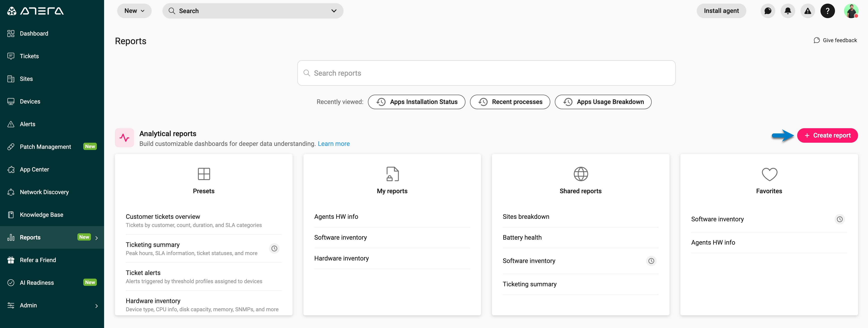Click the New badge beside Reports
This screenshot has height=328, width=868.
[x=84, y=237]
